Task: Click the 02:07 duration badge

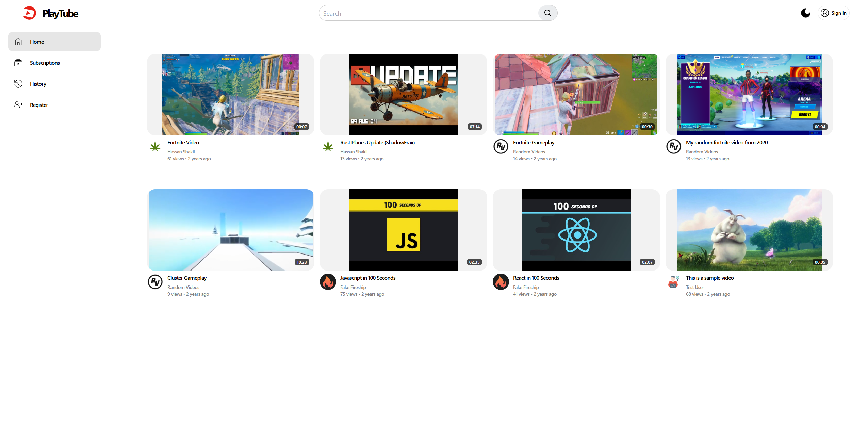Action: coord(647,262)
